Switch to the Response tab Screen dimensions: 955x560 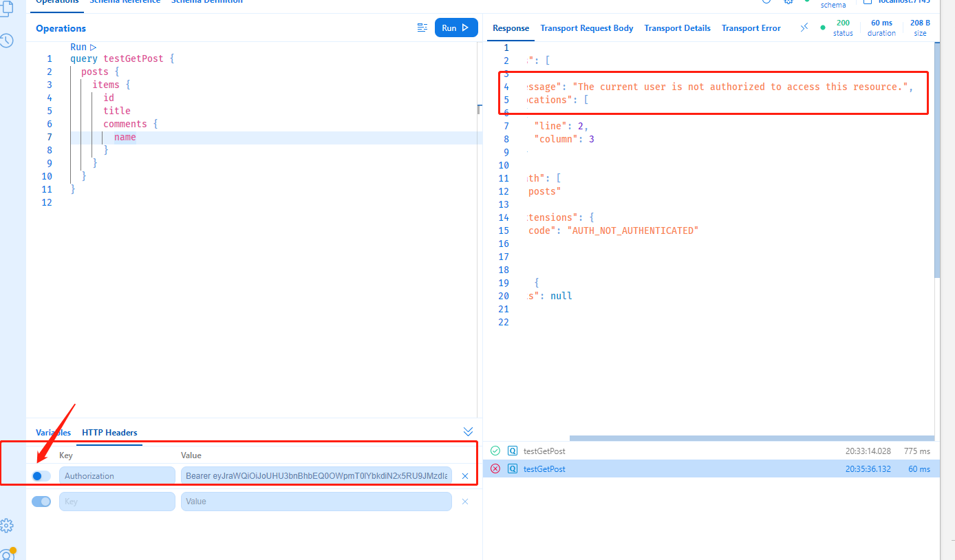point(511,28)
